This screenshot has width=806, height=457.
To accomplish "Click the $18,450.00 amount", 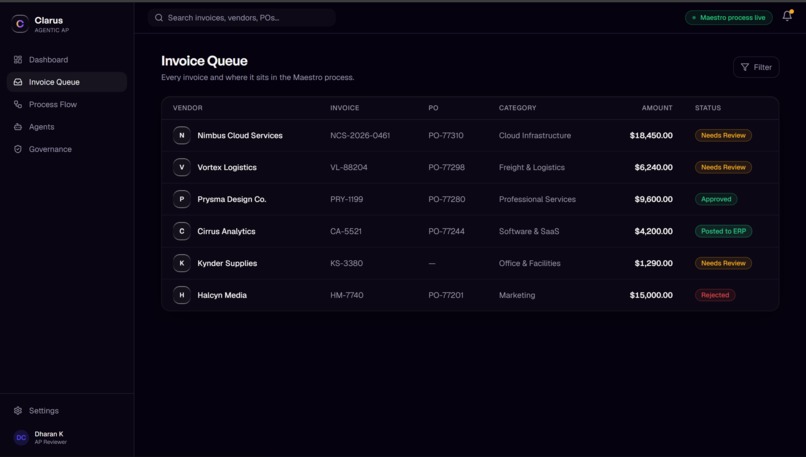I will pos(651,135).
